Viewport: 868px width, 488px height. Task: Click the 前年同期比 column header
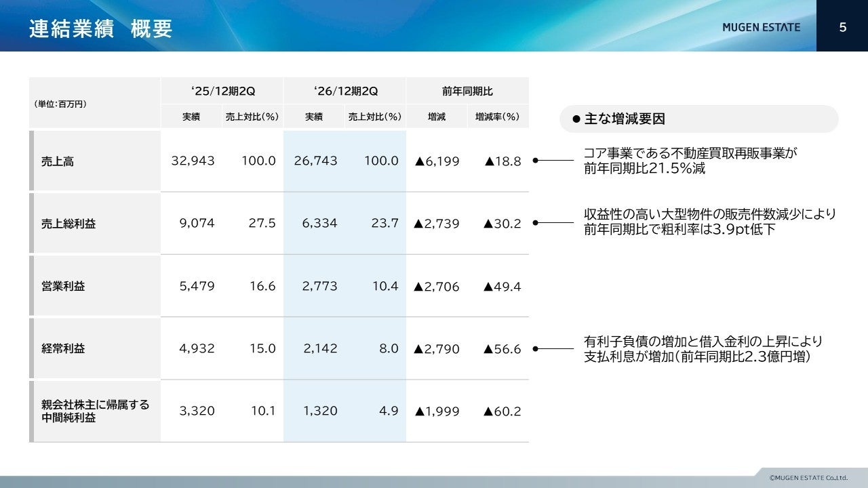point(467,91)
